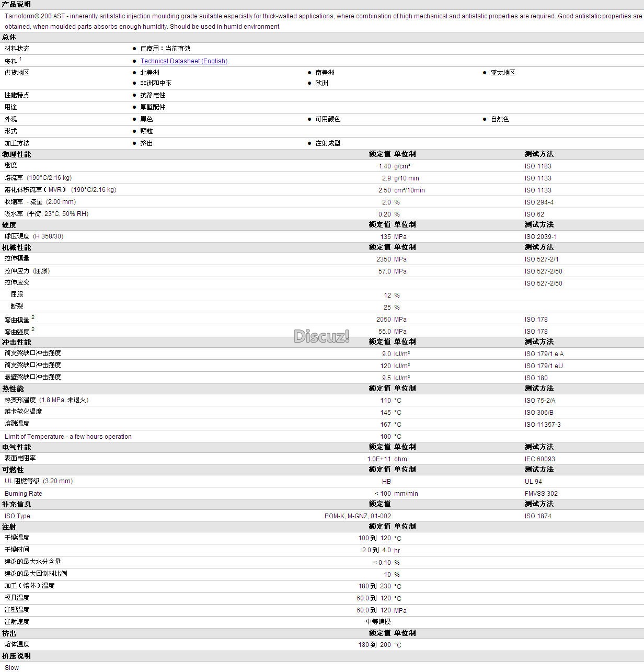Click maximum moisture value < 0.10
Viewport: 644px width, 672px height.
(x=382, y=563)
